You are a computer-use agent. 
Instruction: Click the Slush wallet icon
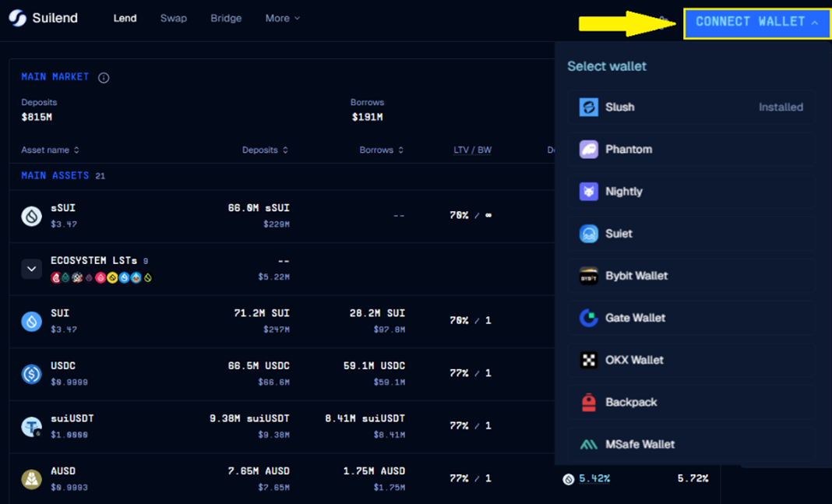pos(589,107)
